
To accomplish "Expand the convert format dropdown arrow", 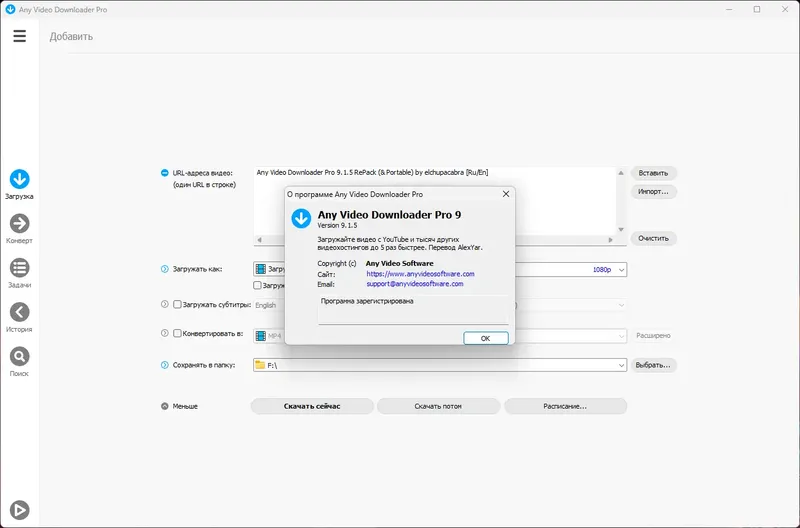I will click(x=621, y=336).
